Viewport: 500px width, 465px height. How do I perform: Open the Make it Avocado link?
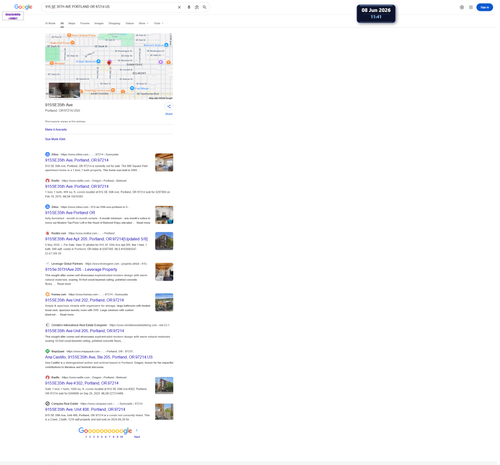pyautogui.click(x=56, y=129)
